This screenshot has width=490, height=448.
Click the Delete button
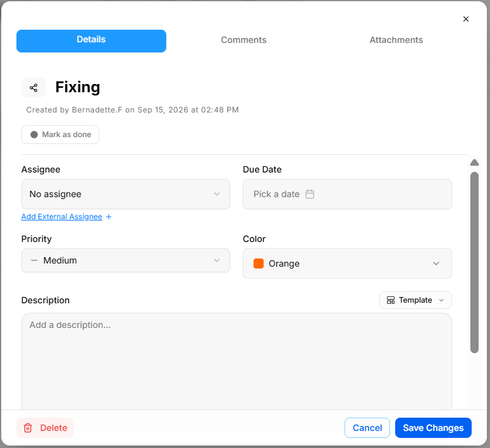pyautogui.click(x=45, y=428)
